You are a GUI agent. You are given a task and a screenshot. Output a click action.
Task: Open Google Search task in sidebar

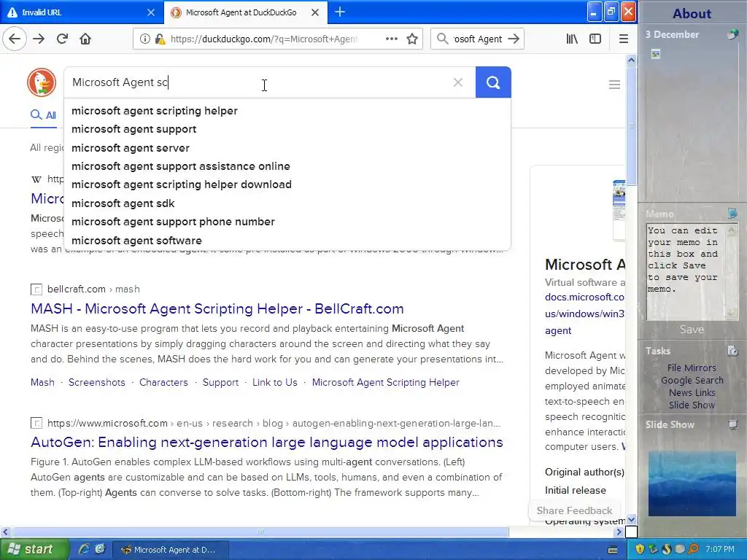692,380
